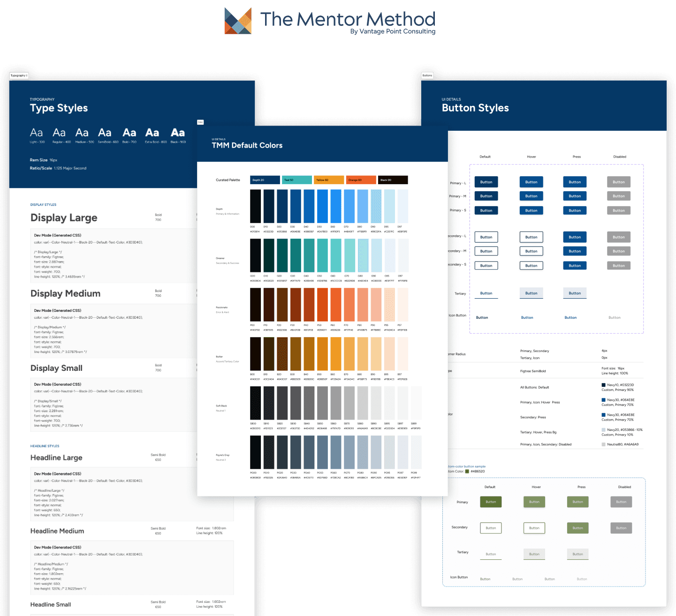Click the Display Medium heading
The height and width of the screenshot is (616, 676).
click(65, 293)
